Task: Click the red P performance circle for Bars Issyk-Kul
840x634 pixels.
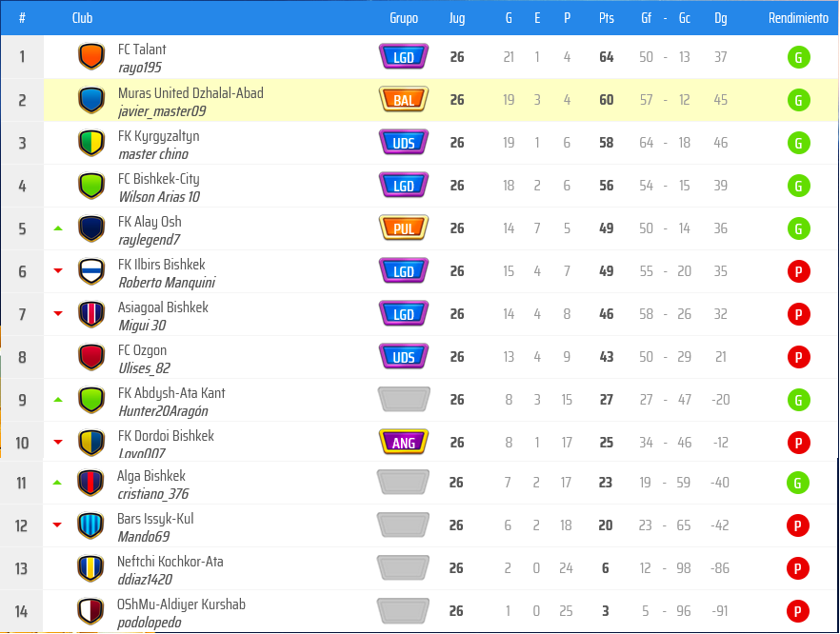Action: click(x=799, y=525)
